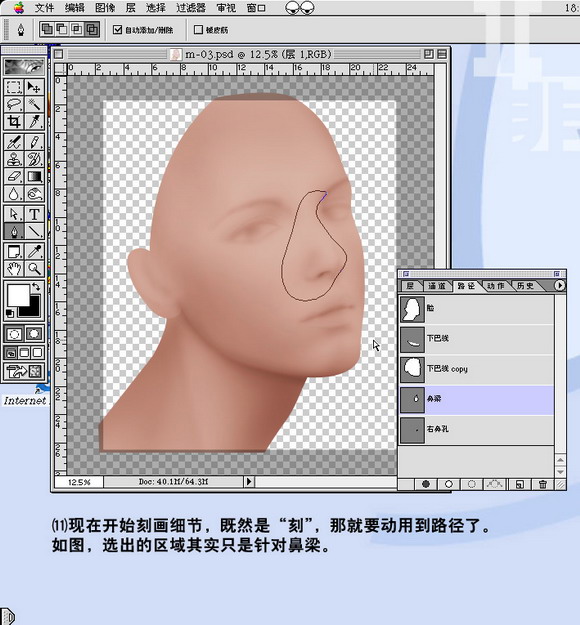This screenshot has height=625, width=580.
Task: Switch to the 通道 tab
Action: coord(436,285)
